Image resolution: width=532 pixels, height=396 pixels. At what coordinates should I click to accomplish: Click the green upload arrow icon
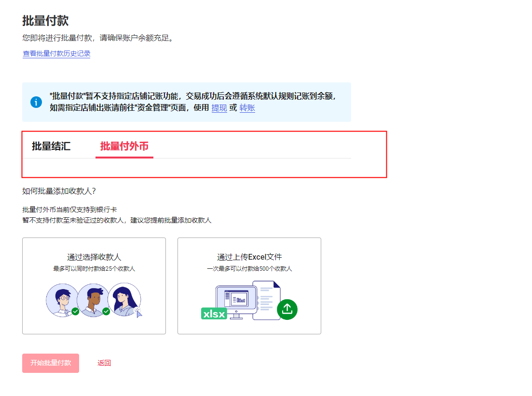[x=287, y=309]
